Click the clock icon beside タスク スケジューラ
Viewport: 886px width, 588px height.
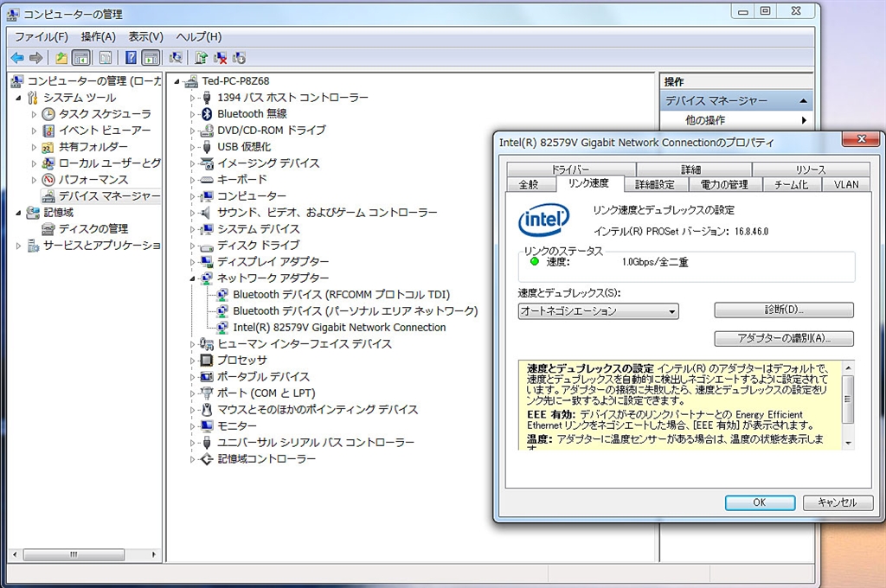(48, 114)
